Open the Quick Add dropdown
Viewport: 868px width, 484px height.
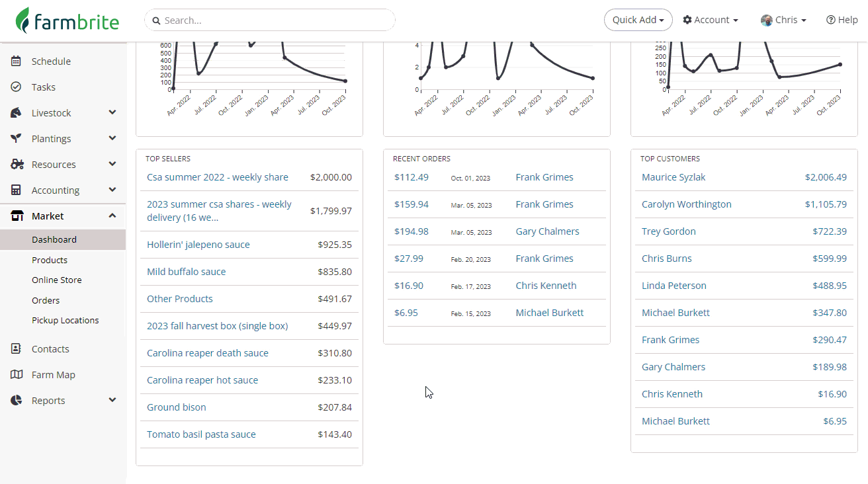point(638,20)
